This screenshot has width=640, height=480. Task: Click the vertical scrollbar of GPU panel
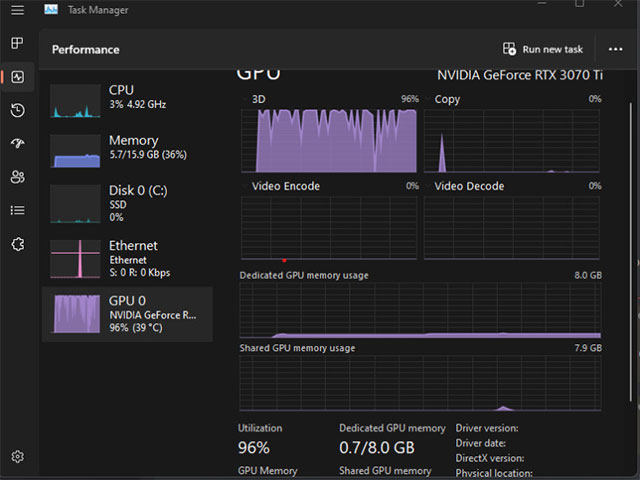(x=630, y=250)
